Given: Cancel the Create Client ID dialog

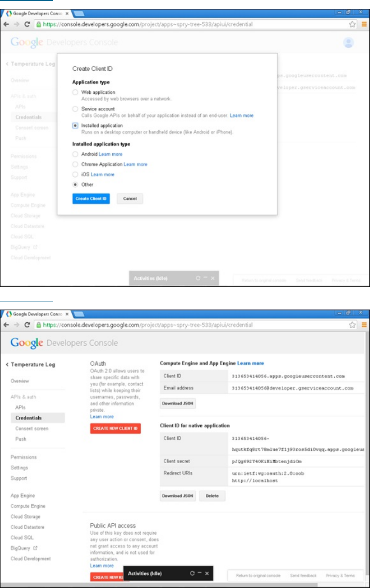Looking at the screenshot, I should tap(130, 198).
